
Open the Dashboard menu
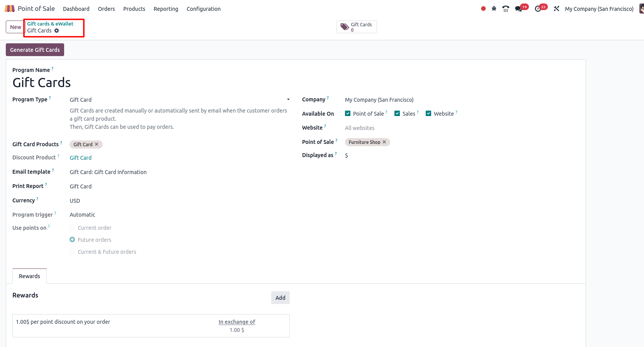click(76, 9)
